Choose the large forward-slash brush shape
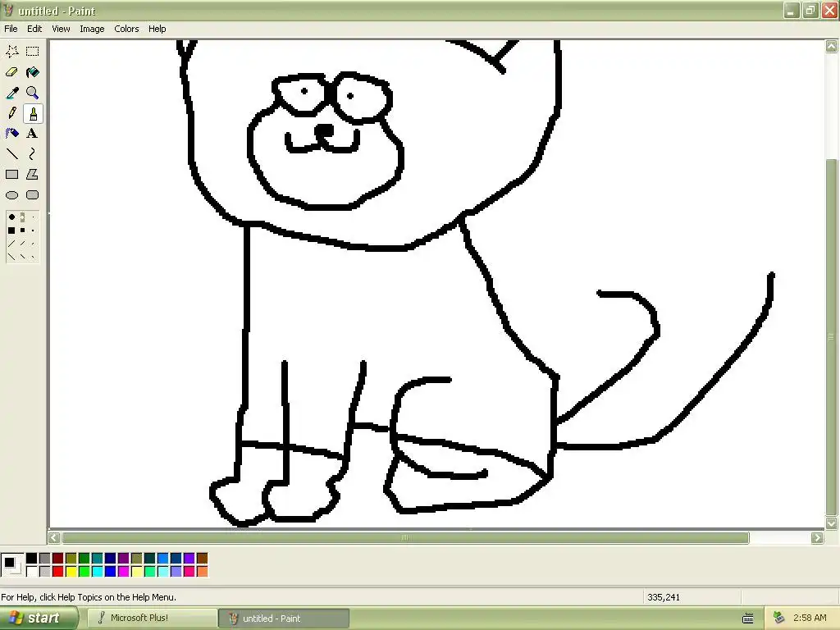This screenshot has width=840, height=630. [11, 244]
